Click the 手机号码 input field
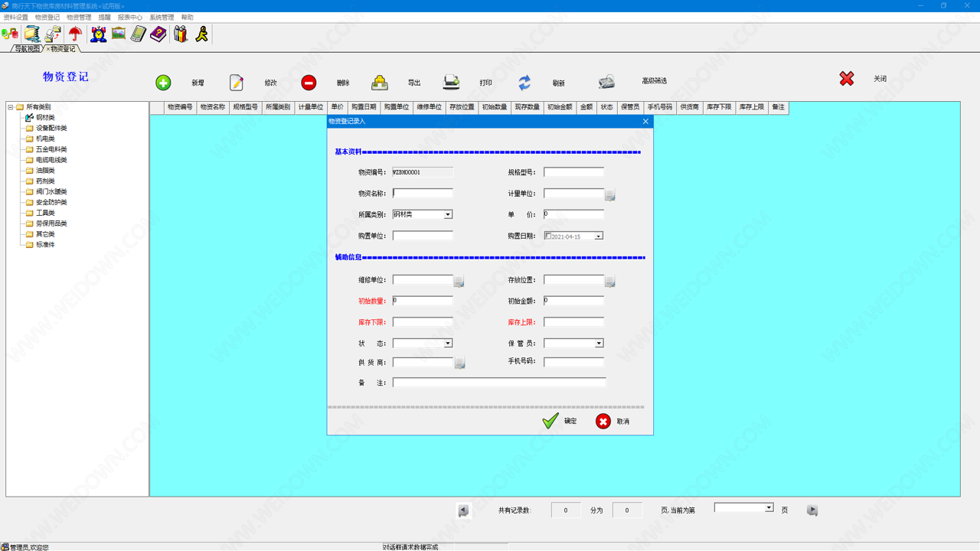980x551 pixels. coord(573,361)
